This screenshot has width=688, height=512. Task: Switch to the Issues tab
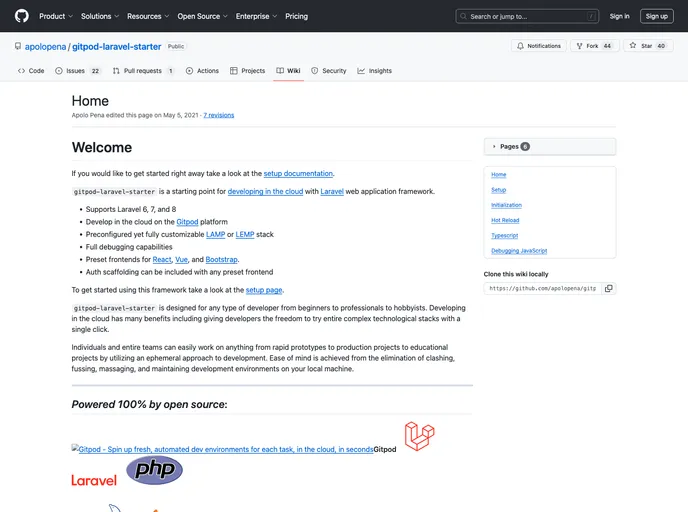78,71
